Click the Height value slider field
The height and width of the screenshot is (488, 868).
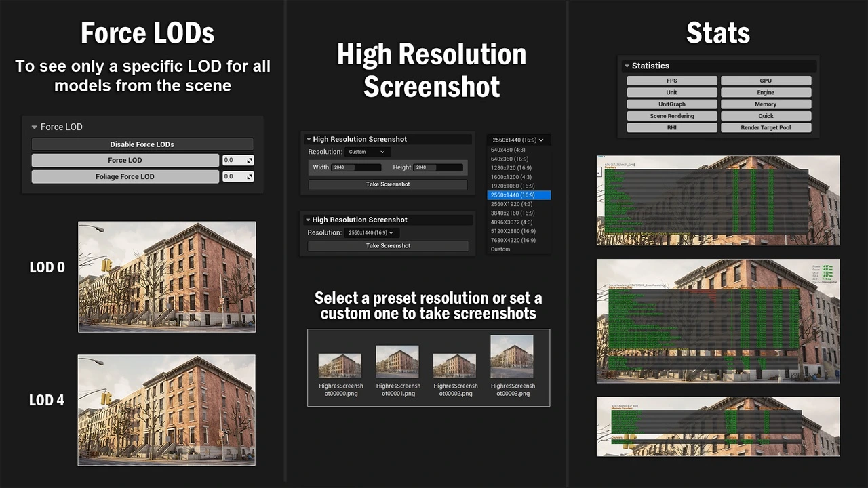(437, 167)
